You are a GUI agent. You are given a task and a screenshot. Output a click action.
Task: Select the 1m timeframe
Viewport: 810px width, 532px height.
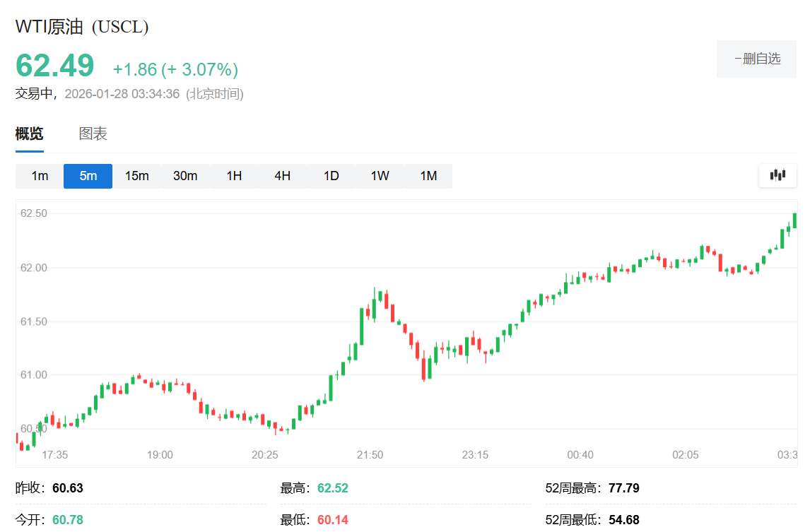point(38,176)
